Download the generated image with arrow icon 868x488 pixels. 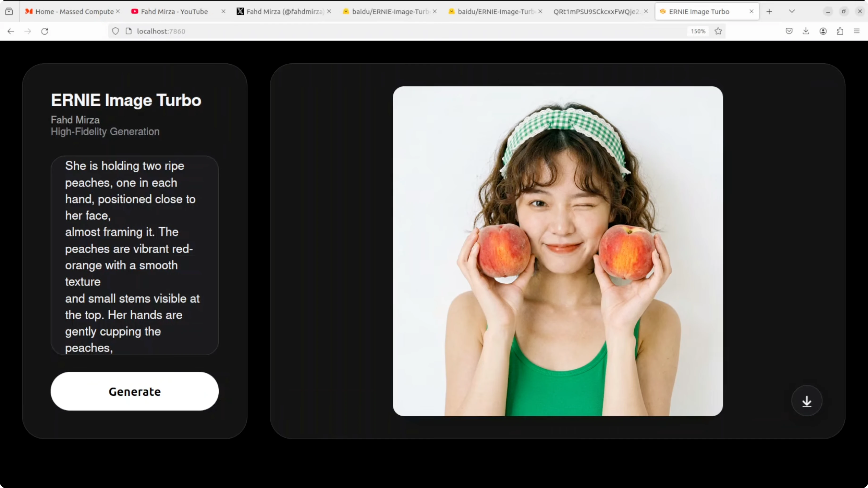[807, 401]
